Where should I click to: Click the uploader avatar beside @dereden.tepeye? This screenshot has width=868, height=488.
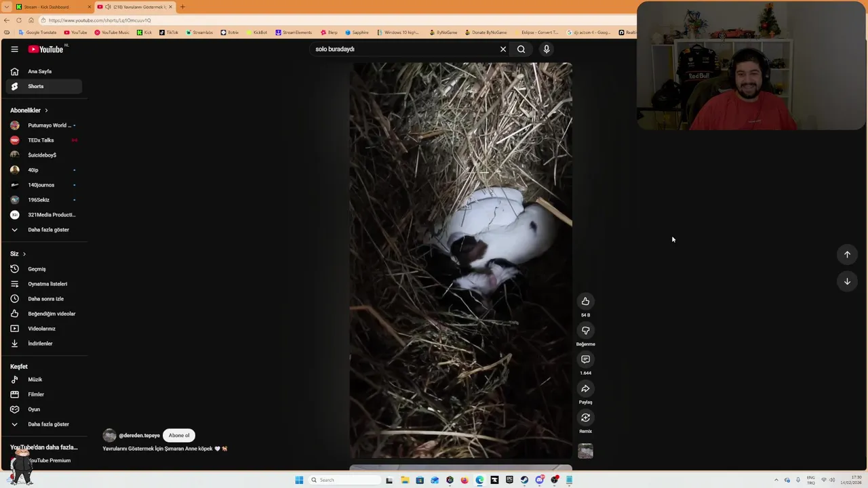(x=109, y=435)
